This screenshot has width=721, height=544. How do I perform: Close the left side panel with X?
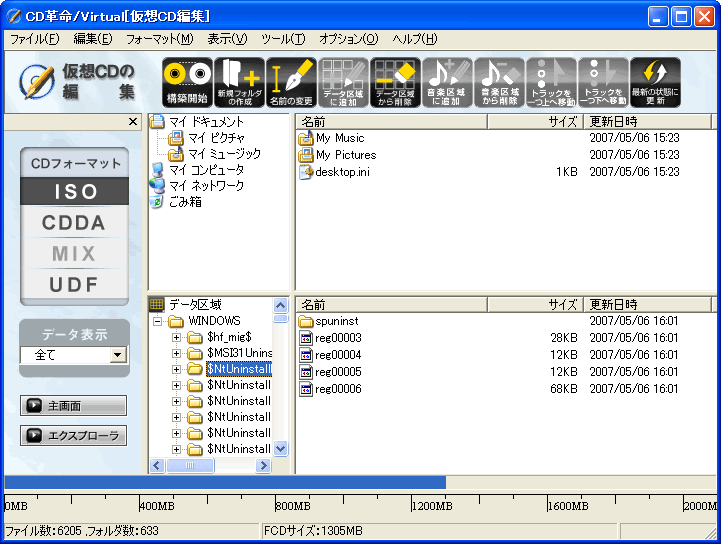[133, 122]
